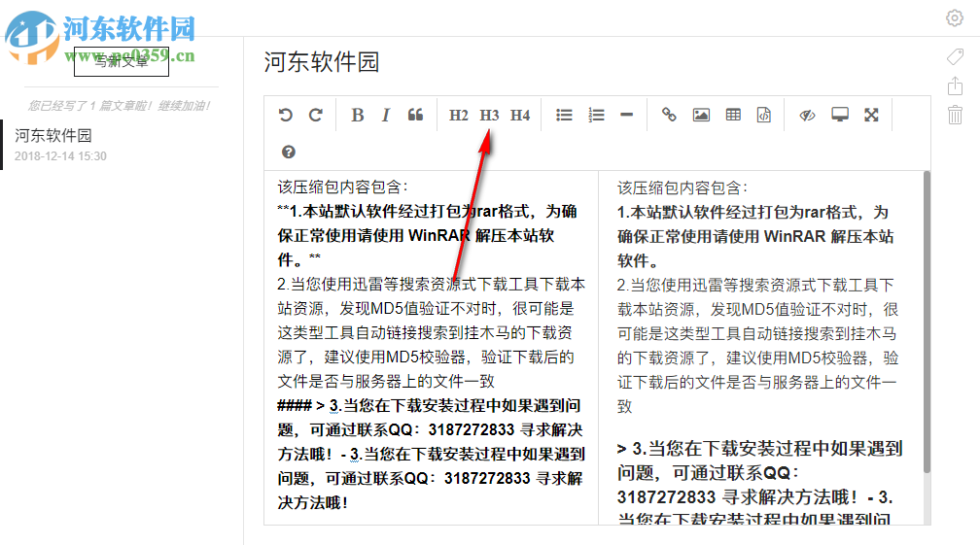The height and width of the screenshot is (545, 980).
Task: Click the 该压缩包内容包含 line in editor
Action: [x=343, y=187]
